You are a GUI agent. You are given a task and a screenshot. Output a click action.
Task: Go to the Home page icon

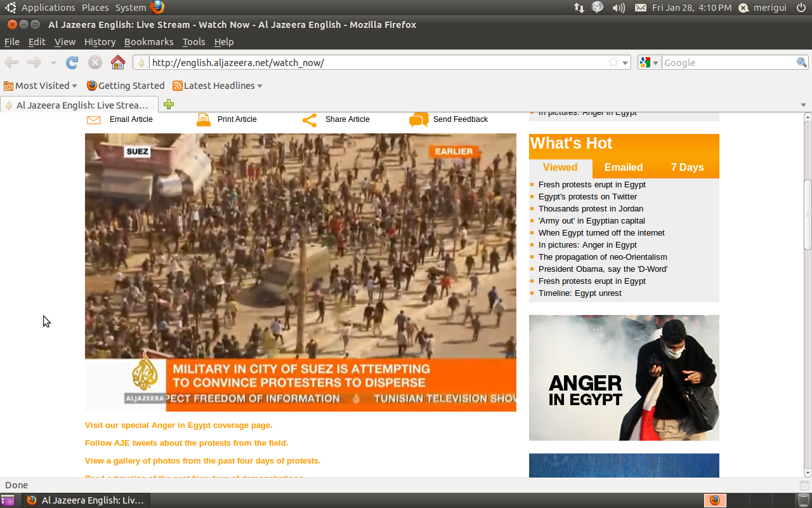[118, 62]
